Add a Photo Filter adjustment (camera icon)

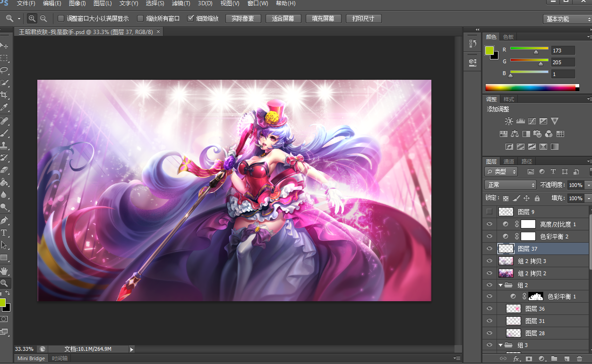(x=538, y=134)
